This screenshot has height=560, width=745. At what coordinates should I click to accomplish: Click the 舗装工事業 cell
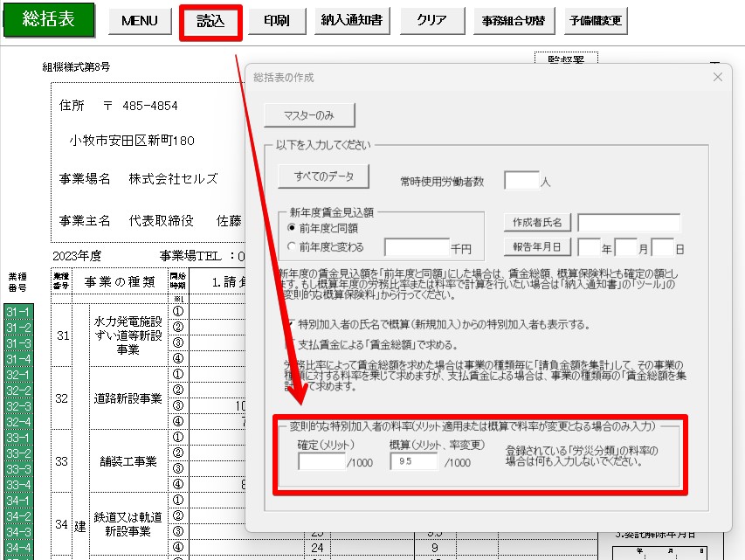128,460
